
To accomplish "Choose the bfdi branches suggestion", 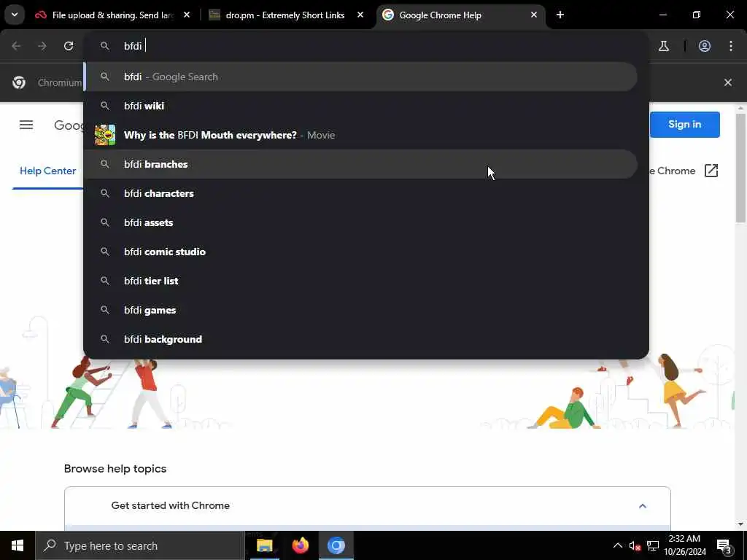I will point(360,164).
